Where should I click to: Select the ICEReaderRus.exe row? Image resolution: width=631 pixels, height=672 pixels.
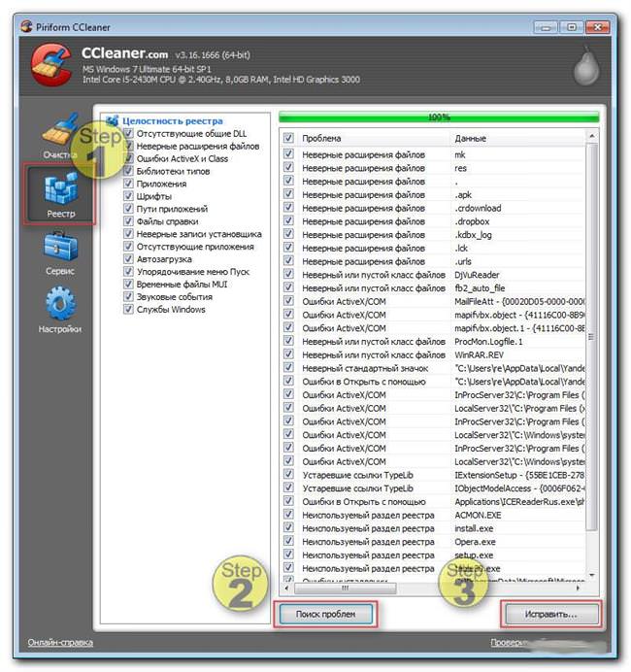click(x=432, y=501)
